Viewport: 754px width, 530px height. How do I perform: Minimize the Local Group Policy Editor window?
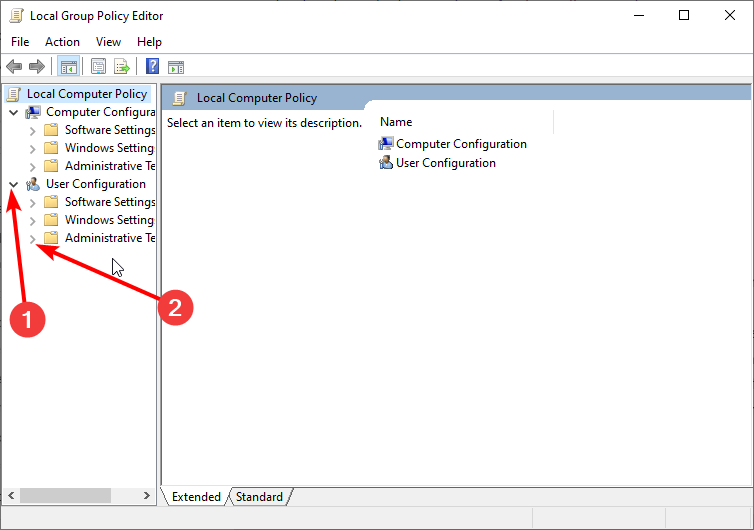[639, 16]
